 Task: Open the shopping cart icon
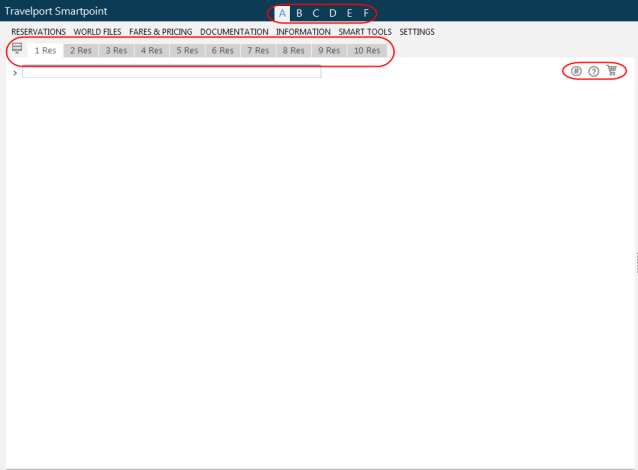(612, 70)
